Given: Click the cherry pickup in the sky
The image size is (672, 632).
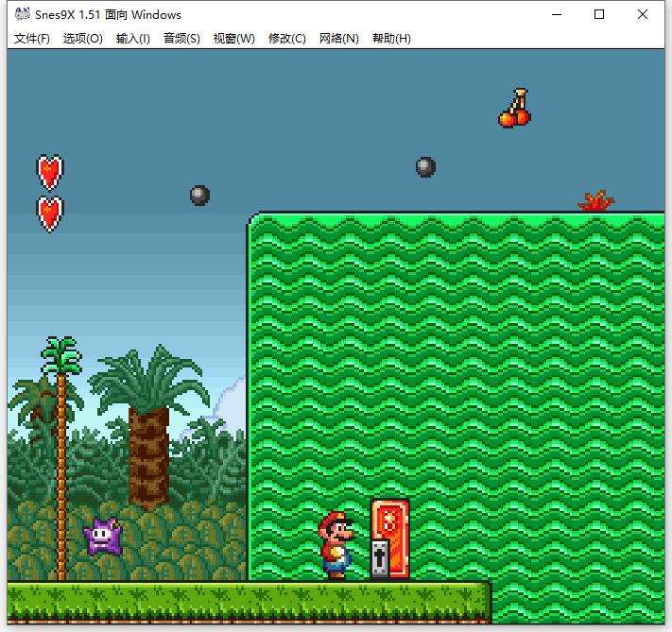Looking at the screenshot, I should pos(515,108).
